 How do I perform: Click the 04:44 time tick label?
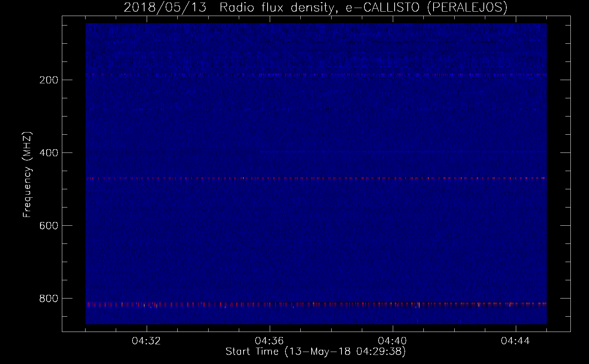515,341
